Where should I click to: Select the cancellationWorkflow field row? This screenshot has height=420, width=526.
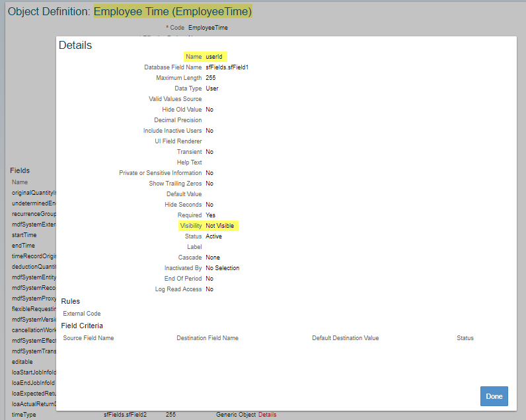tap(34, 330)
